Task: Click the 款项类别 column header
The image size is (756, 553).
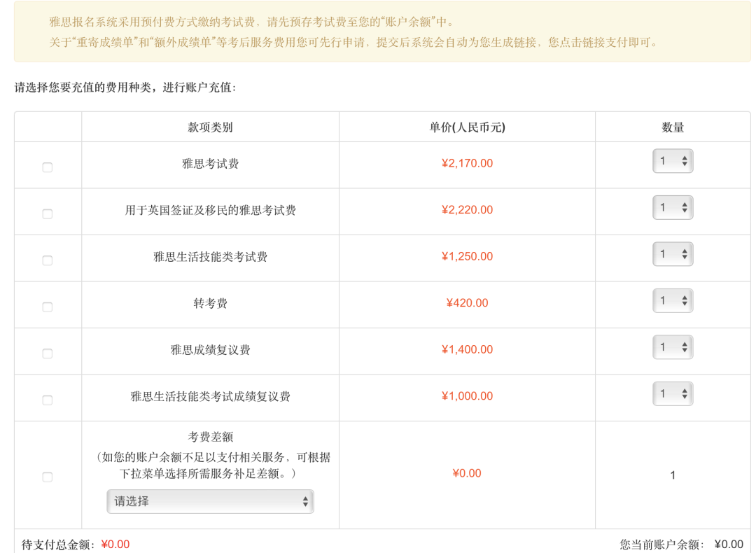Action: [210, 127]
